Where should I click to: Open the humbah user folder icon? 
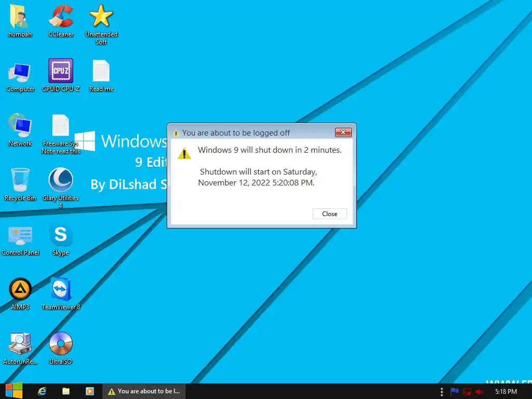click(20, 21)
